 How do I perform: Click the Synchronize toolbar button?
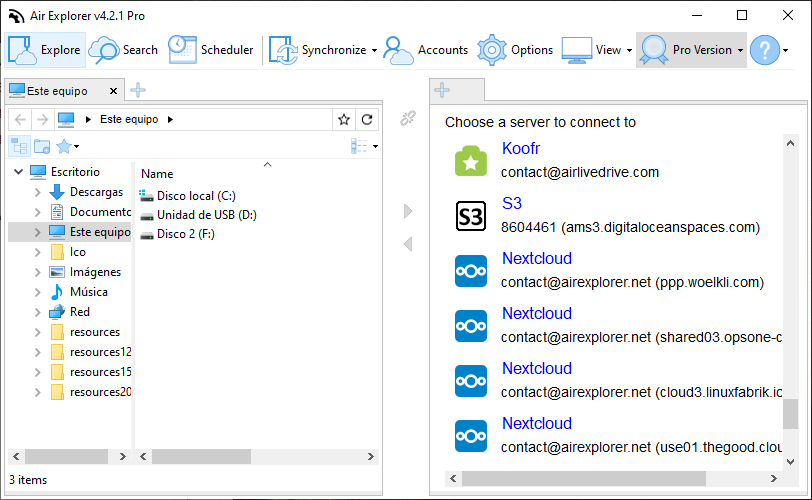pos(317,50)
